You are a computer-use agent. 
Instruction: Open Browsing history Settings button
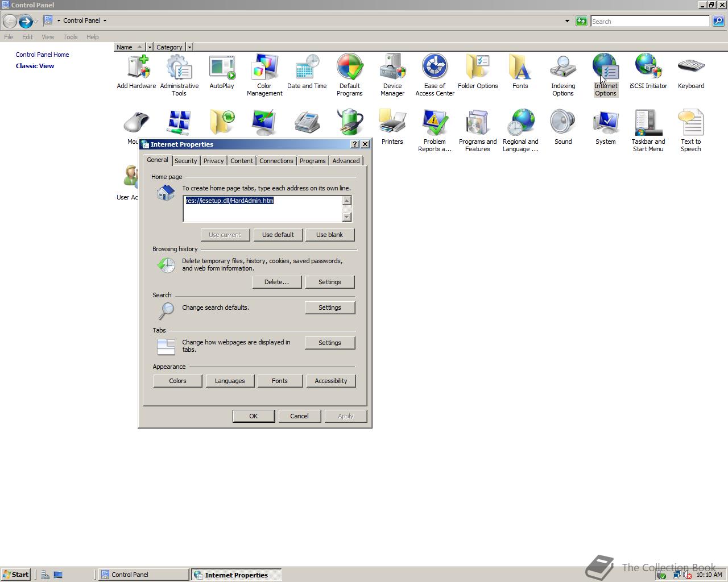330,282
